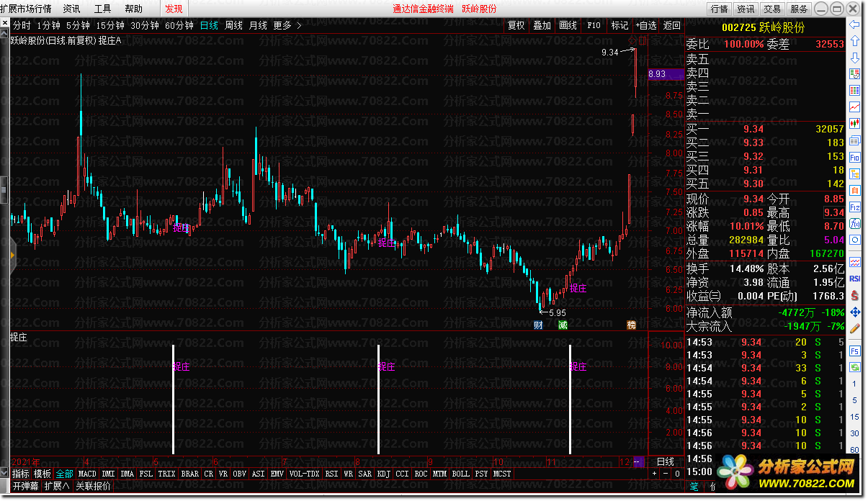Click the F5 icon in right sidebar
Viewport: 868px width, 501px height.
[x=855, y=351]
